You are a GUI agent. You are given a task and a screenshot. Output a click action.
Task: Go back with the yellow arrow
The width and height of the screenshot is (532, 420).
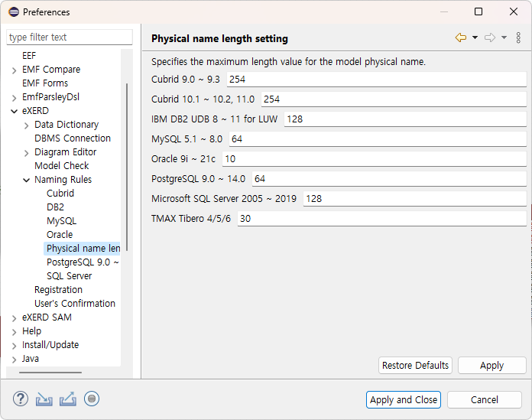461,37
